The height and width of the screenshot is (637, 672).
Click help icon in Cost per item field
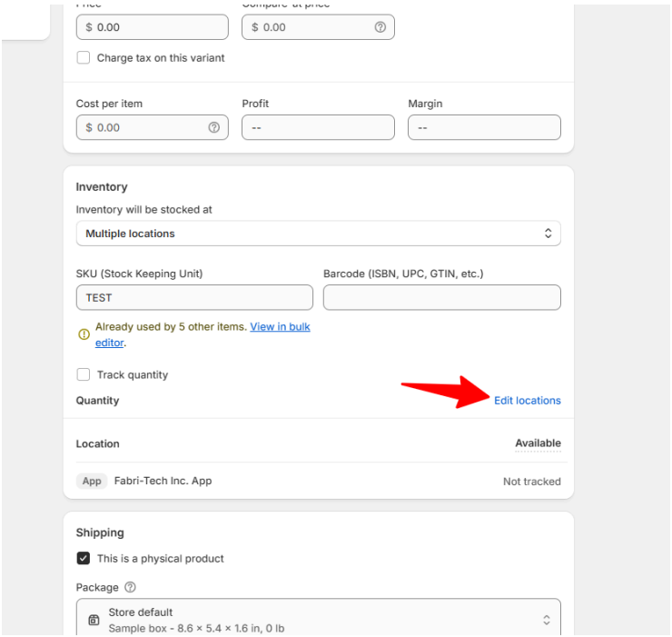(213, 128)
